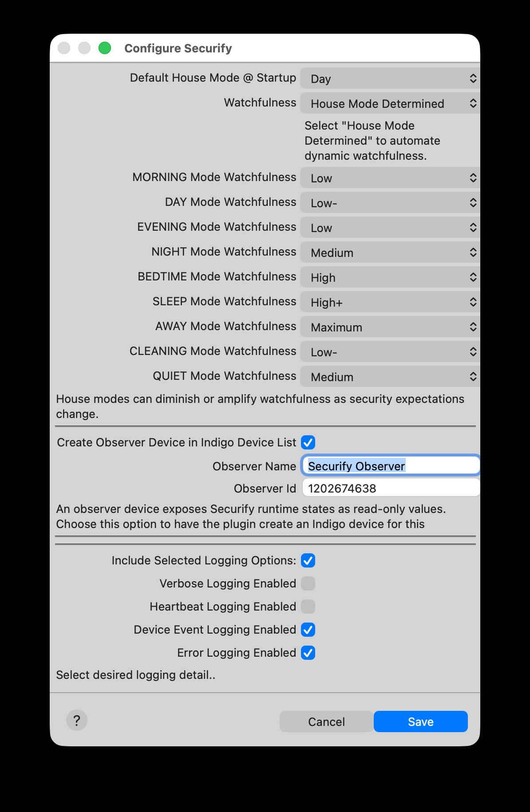The width and height of the screenshot is (530, 812).
Task: Open QUIET Mode Watchfulness dropdown
Action: (390, 377)
